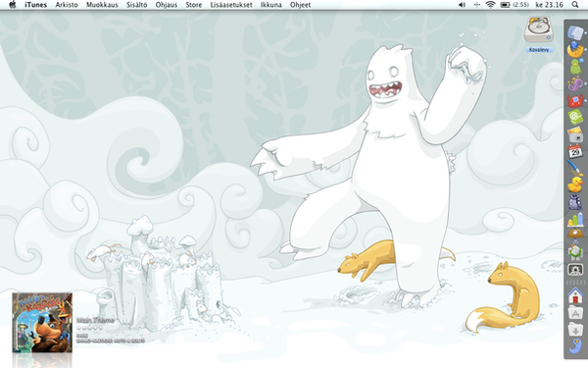Open the Ohjeet menu
This screenshot has height=368, width=588.
tap(300, 5)
